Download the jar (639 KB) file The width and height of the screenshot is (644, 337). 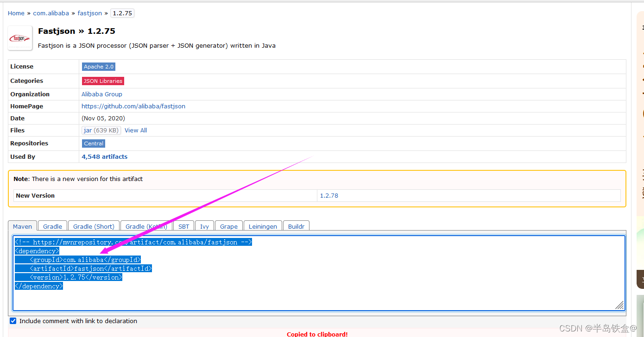pos(101,131)
